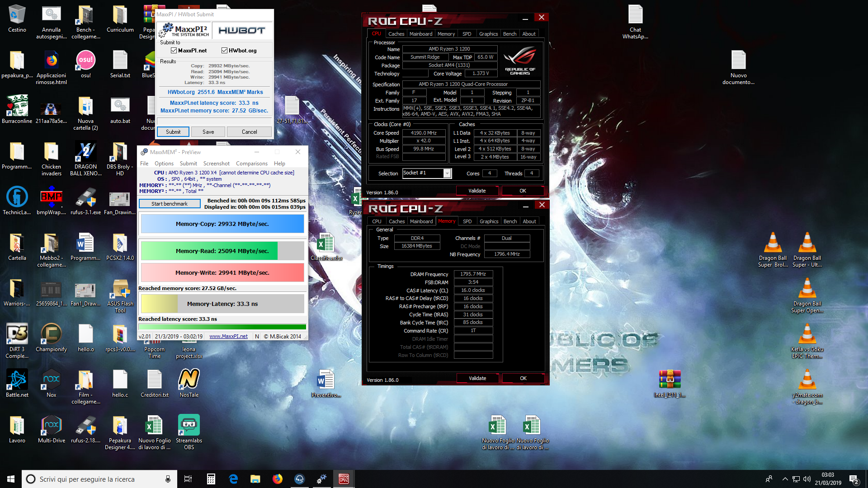Open the osu! desktop icon

86,65
